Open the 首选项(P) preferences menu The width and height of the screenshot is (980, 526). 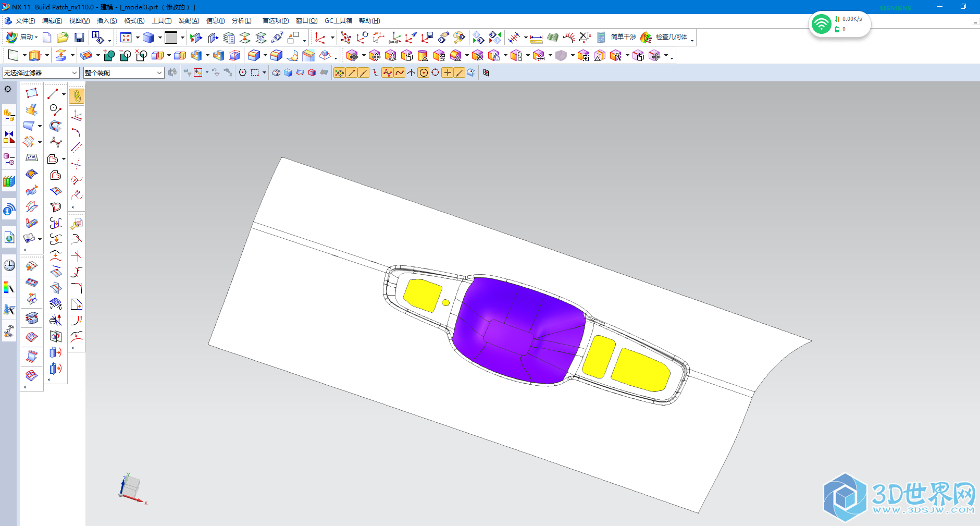[x=276, y=21]
